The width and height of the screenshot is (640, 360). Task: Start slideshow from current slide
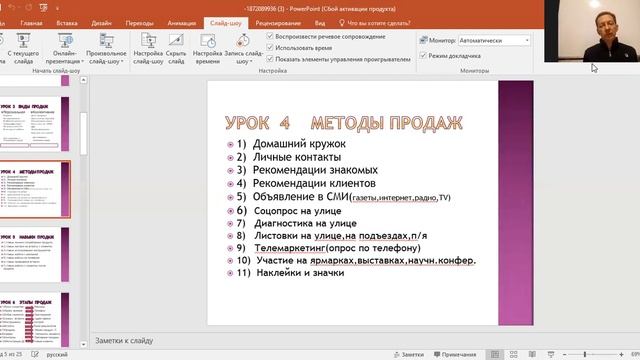click(23, 49)
